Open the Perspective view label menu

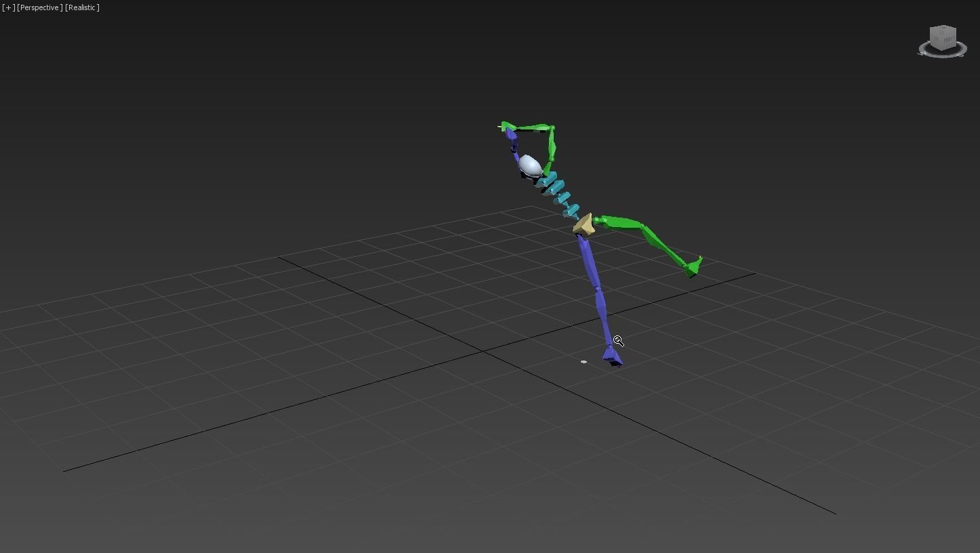coord(40,7)
